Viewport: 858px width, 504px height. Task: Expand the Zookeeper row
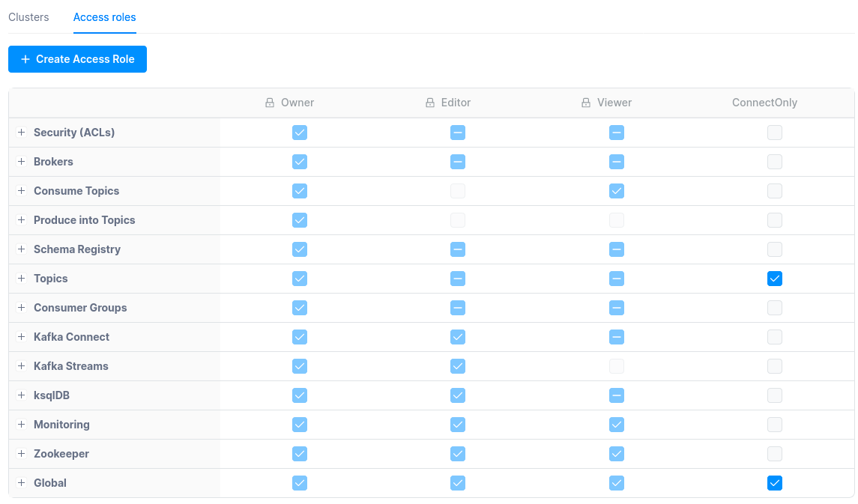click(x=21, y=454)
